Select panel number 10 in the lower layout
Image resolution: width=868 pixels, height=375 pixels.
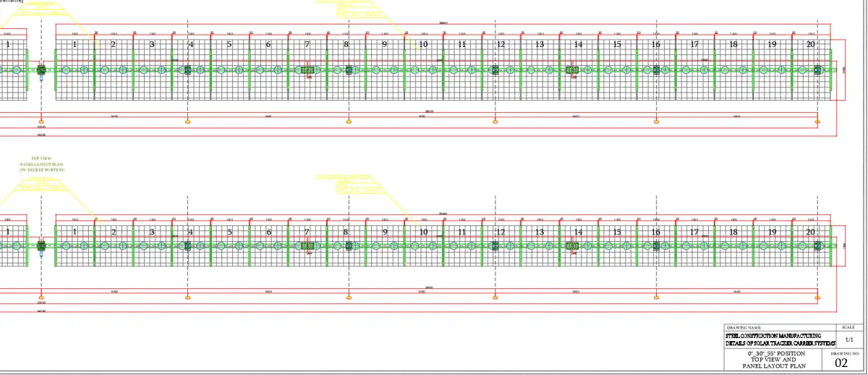point(423,232)
